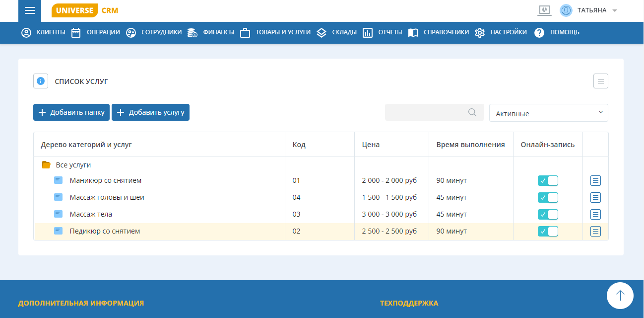The height and width of the screenshot is (318, 644).
Task: Open row menu for Массаж тела
Action: point(595,214)
